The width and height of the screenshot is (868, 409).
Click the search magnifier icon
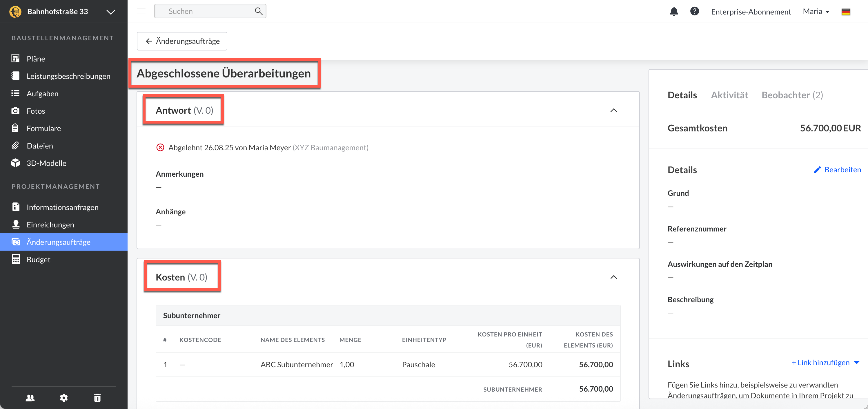tap(258, 11)
